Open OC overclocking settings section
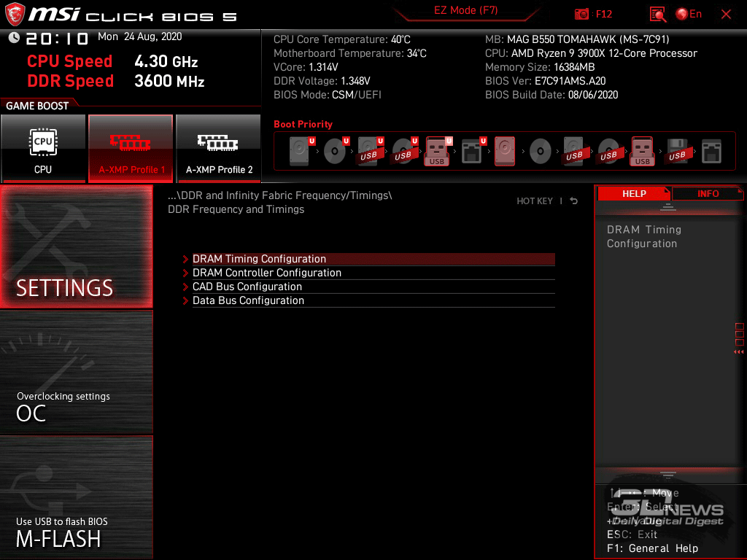 point(76,373)
